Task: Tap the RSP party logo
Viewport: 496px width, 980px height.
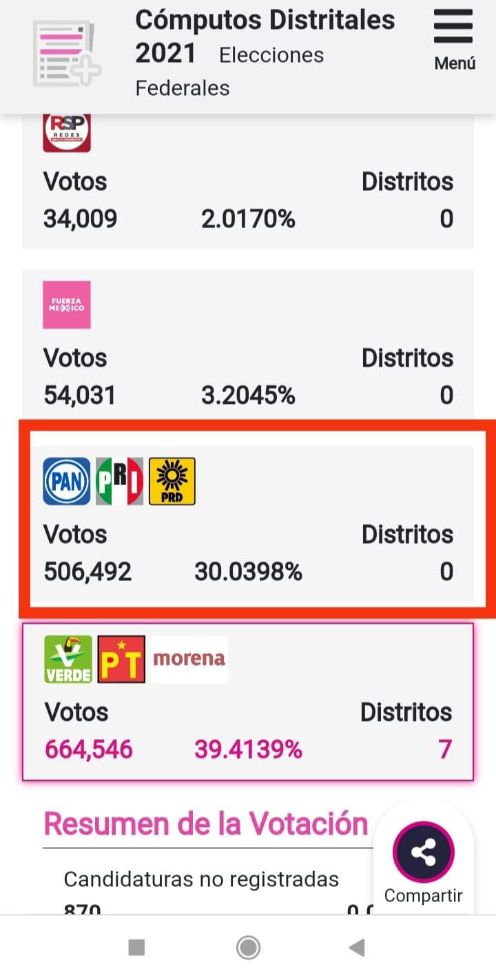Action: pyautogui.click(x=67, y=132)
